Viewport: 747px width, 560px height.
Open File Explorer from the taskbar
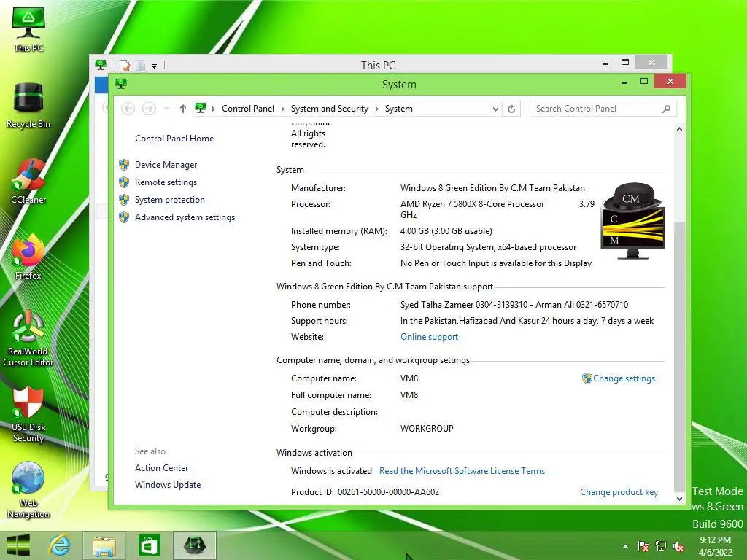(x=104, y=545)
